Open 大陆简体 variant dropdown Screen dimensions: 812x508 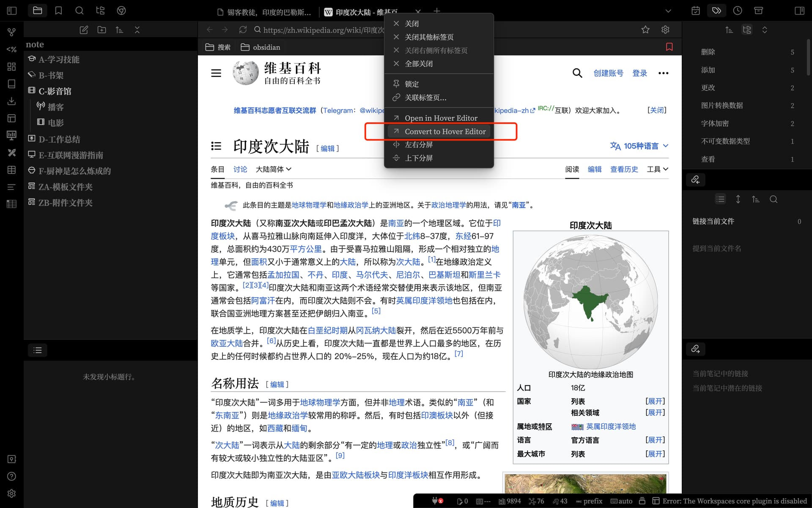(x=274, y=169)
